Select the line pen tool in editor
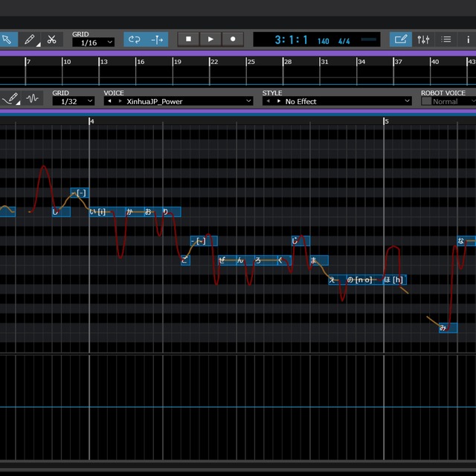Screen dimensions: 476x476 (x=11, y=98)
